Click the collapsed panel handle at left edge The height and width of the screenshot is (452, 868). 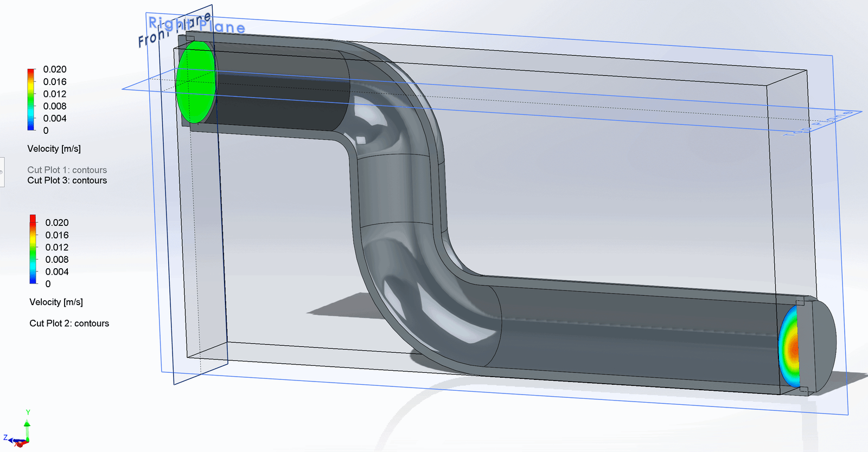2,172
